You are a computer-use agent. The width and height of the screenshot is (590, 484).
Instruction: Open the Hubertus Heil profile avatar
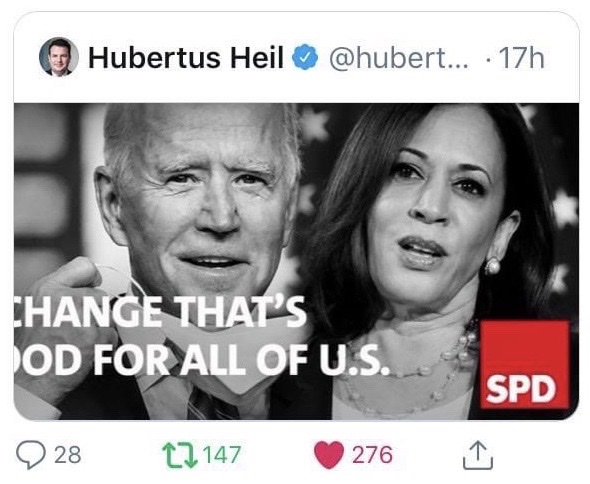(59, 57)
